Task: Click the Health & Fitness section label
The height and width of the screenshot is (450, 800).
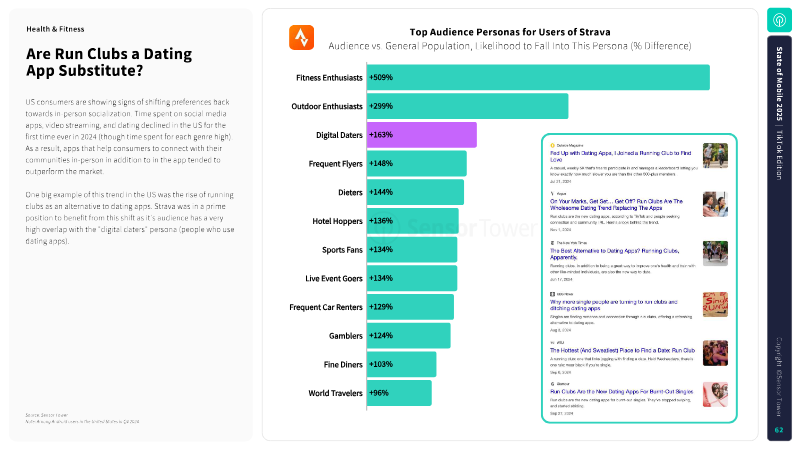Action: [55, 28]
